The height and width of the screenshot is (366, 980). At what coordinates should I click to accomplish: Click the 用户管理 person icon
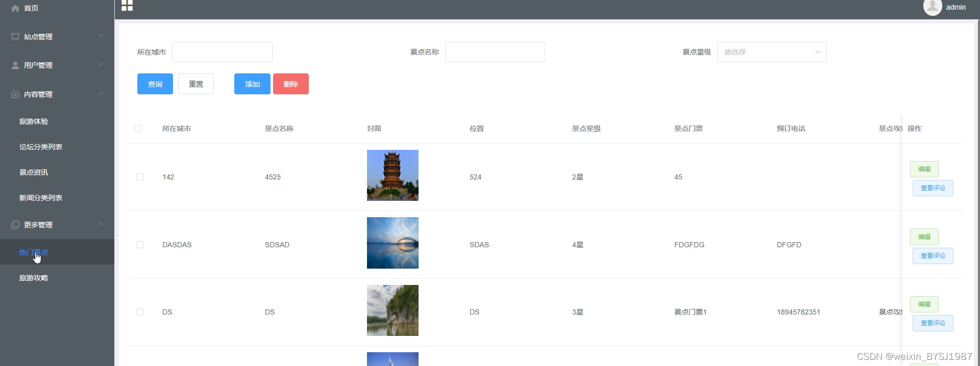15,65
